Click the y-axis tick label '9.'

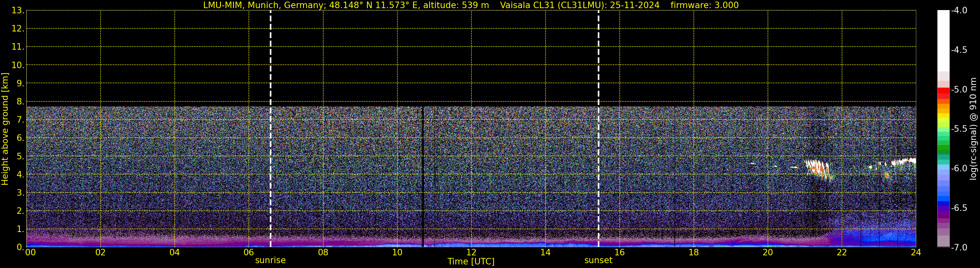click(20, 83)
